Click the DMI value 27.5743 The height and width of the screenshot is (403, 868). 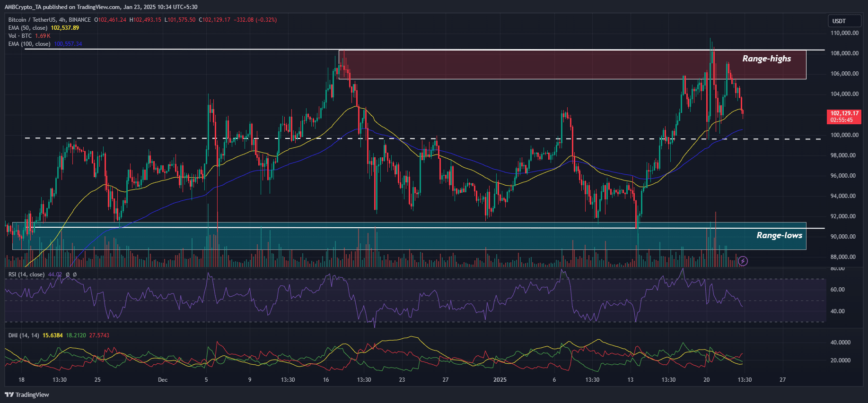(99, 335)
